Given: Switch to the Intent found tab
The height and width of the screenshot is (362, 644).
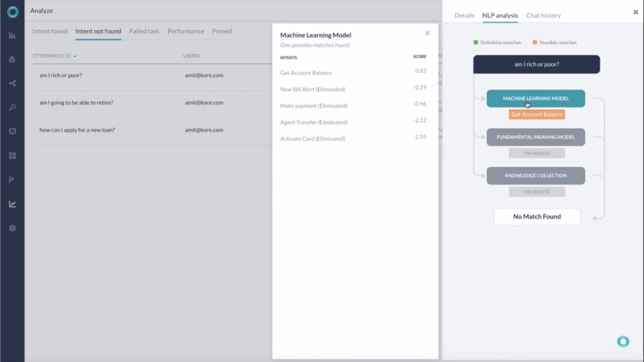Looking at the screenshot, I should (x=50, y=32).
